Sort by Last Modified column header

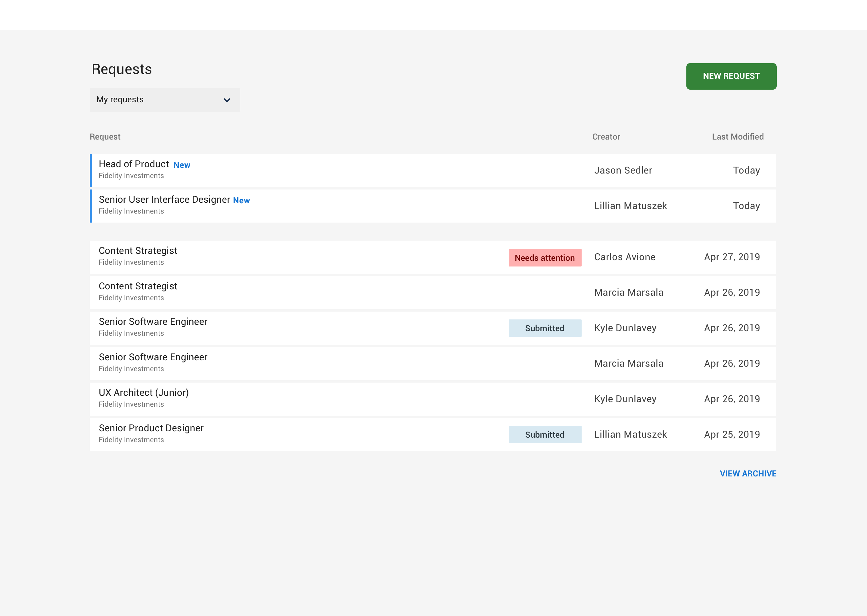(737, 137)
